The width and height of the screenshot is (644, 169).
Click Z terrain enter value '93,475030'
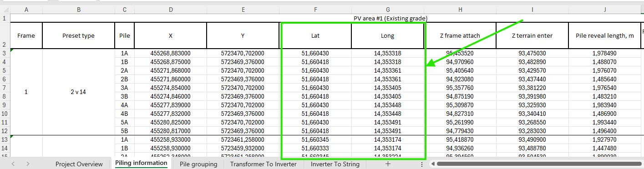pos(532,54)
